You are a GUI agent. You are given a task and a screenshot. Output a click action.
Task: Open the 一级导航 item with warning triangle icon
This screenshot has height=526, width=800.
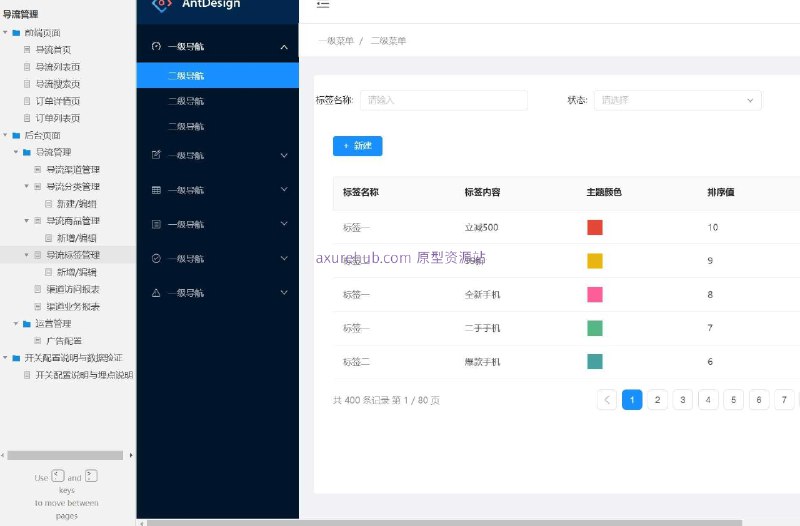(x=218, y=293)
